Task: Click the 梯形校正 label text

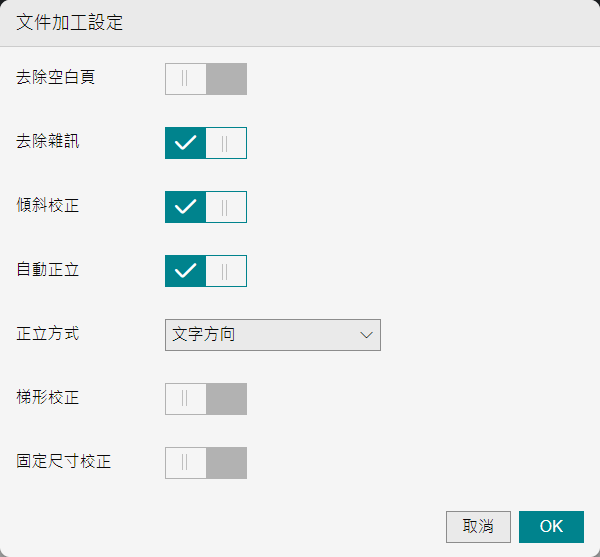Action: [48, 397]
